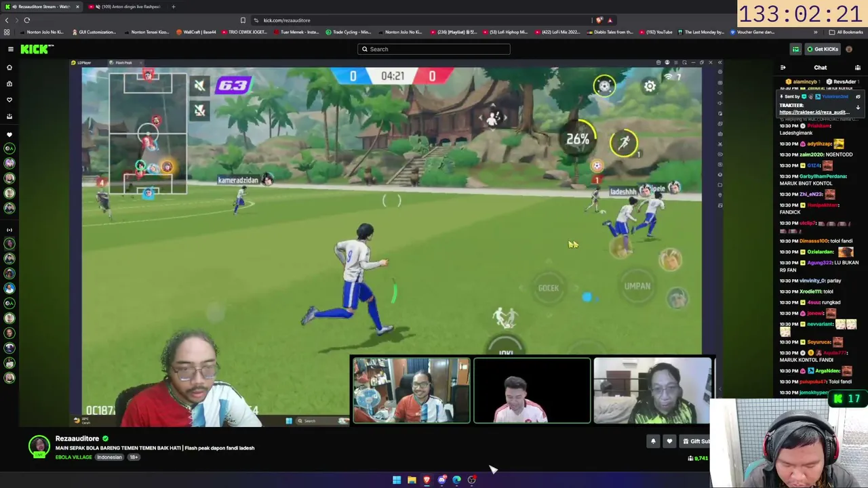Viewport: 868px width, 488px height.
Task: Open File Explorer from taskbar
Action: tap(412, 480)
